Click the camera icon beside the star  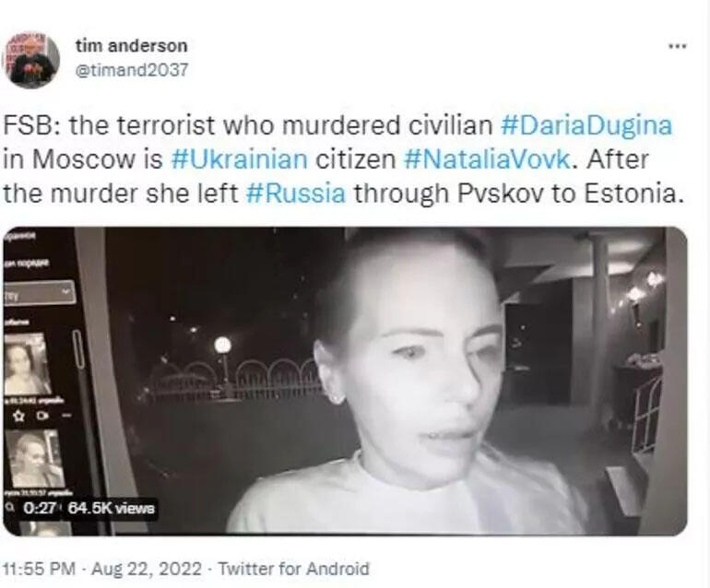42,415
